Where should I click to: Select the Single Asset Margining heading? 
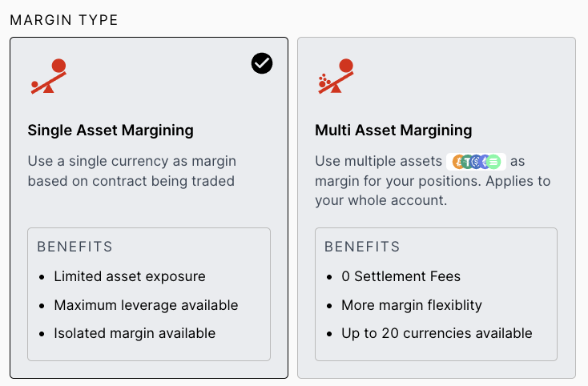click(x=111, y=131)
